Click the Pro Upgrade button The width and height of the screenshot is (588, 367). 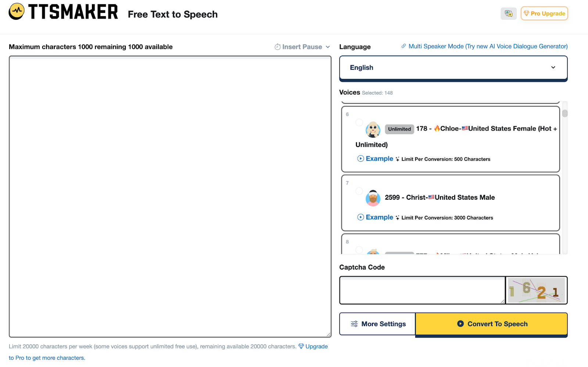[x=544, y=14]
